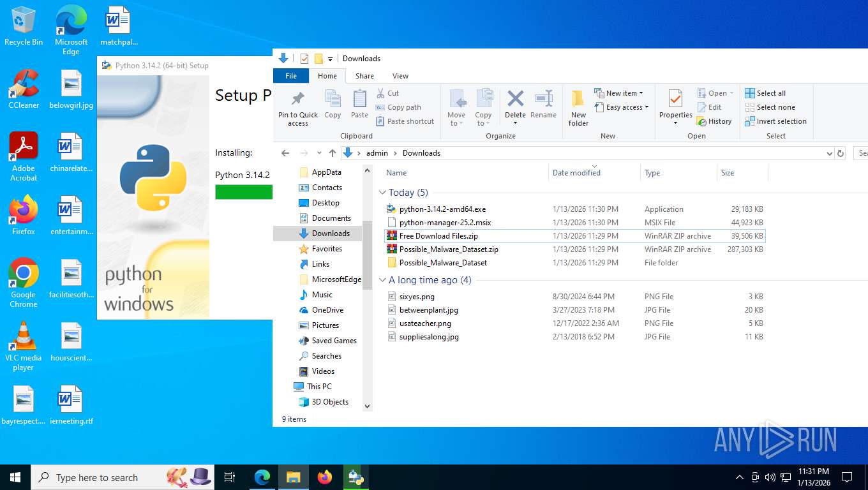Click the Properties icon
This screenshot has width=868, height=490.
pyautogui.click(x=675, y=100)
